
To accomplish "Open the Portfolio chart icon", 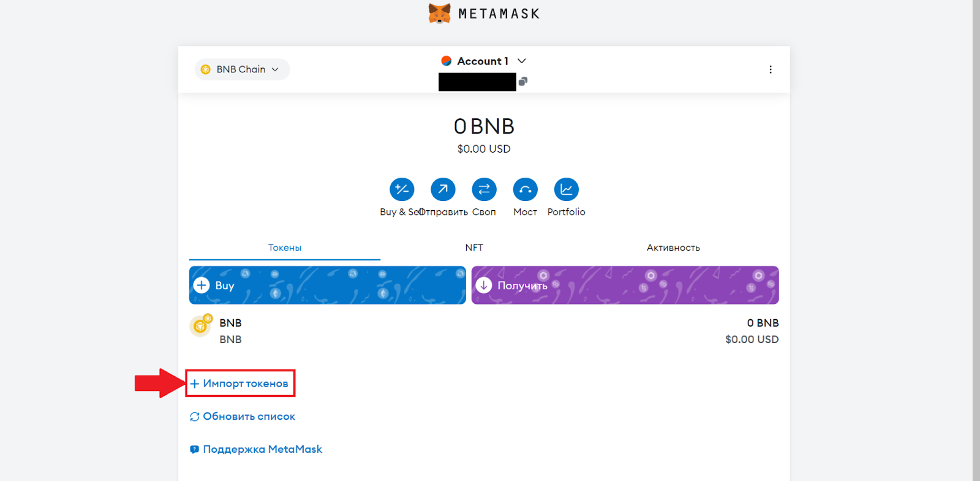I will click(x=566, y=189).
